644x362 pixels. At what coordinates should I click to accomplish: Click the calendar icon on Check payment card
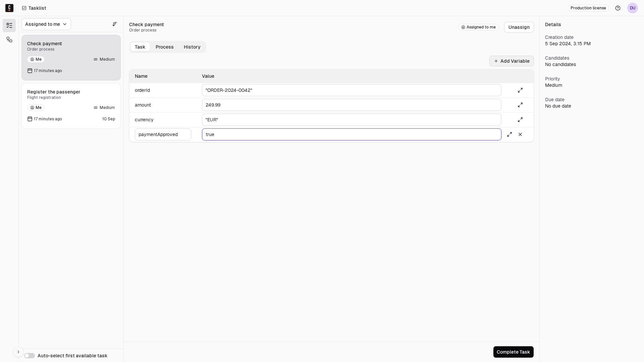coord(30,71)
